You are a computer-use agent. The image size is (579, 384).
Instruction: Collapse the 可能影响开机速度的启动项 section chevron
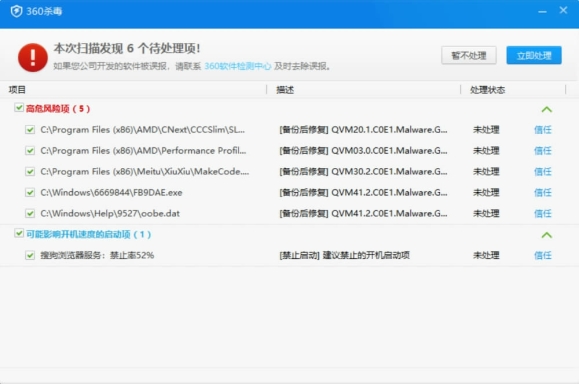coord(547,235)
